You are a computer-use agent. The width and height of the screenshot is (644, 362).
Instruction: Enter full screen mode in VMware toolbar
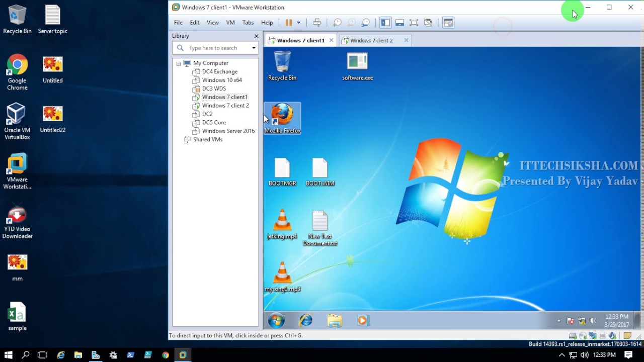pos(414,23)
